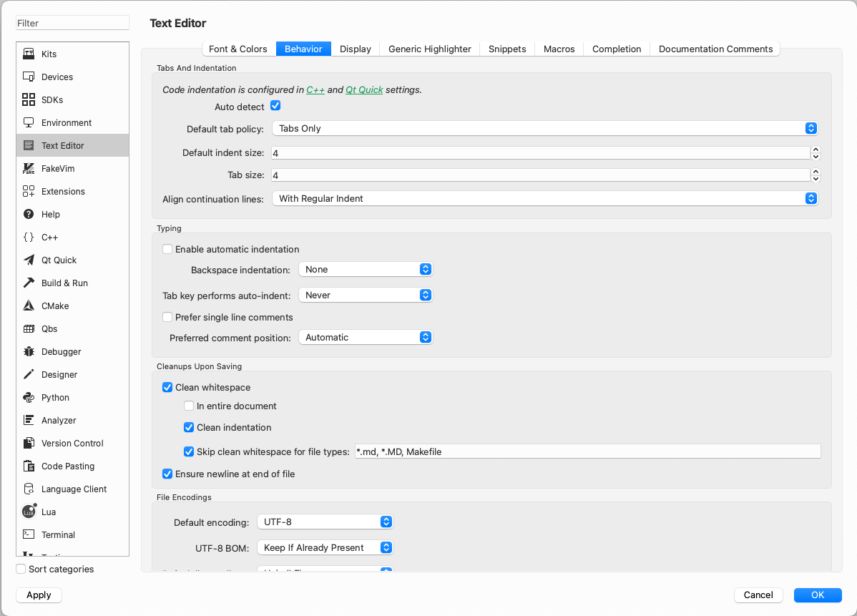Image resolution: width=857 pixels, height=616 pixels.
Task: Open the Version Control icon
Action: pos(29,444)
